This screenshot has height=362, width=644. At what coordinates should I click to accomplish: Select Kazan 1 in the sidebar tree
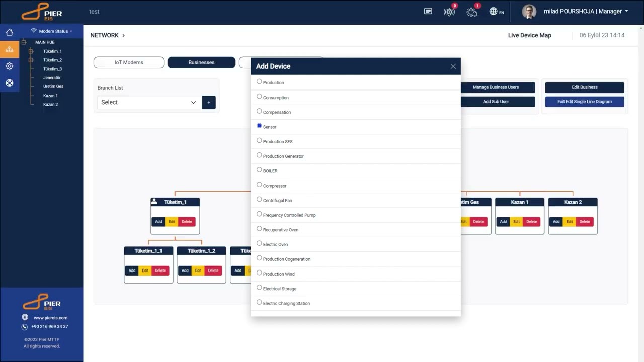click(50, 96)
